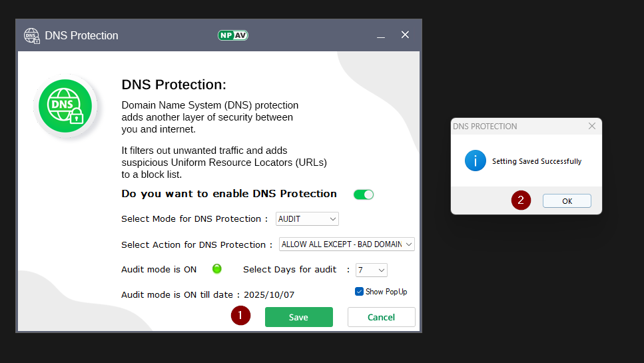Click the DNS globe icon in title bar

pyautogui.click(x=31, y=36)
